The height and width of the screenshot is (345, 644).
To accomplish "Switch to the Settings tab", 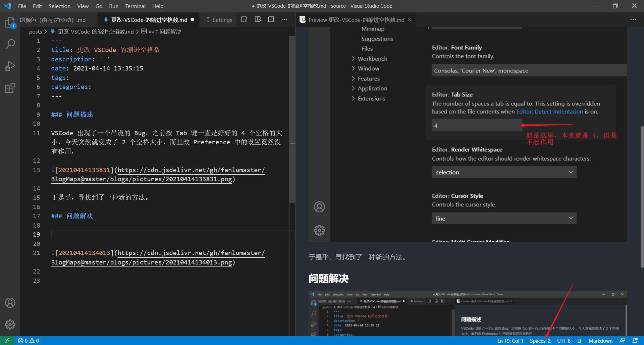I will click(219, 20).
